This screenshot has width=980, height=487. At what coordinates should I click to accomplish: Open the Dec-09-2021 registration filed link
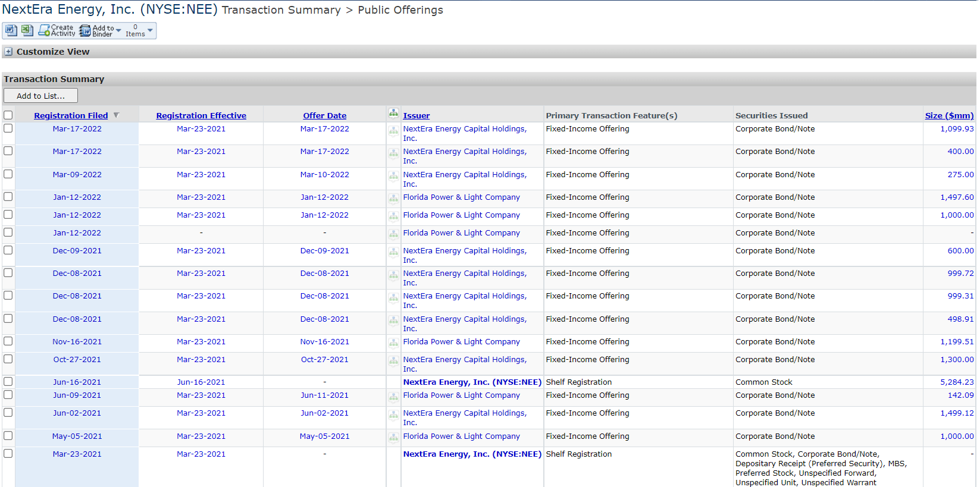(77, 250)
